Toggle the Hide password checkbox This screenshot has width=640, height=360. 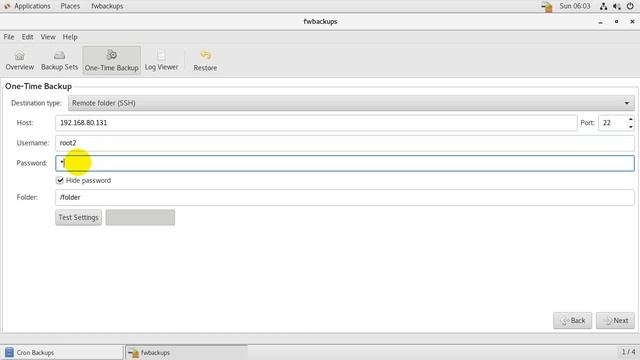tap(60, 180)
